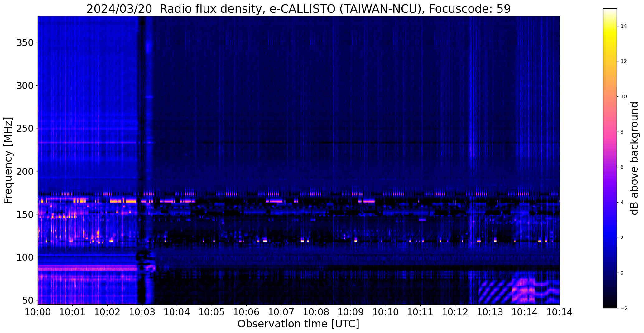Click the 'dB above background' colorbar label

[634, 158]
